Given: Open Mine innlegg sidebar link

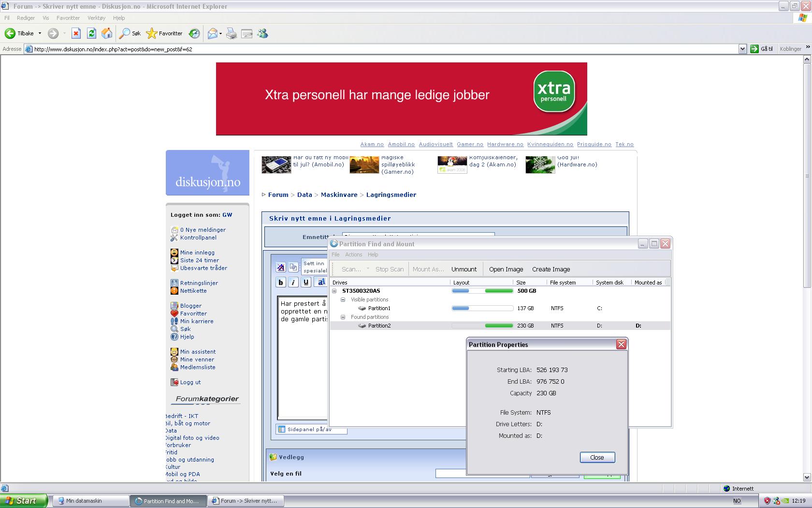Looking at the screenshot, I should coord(197,253).
